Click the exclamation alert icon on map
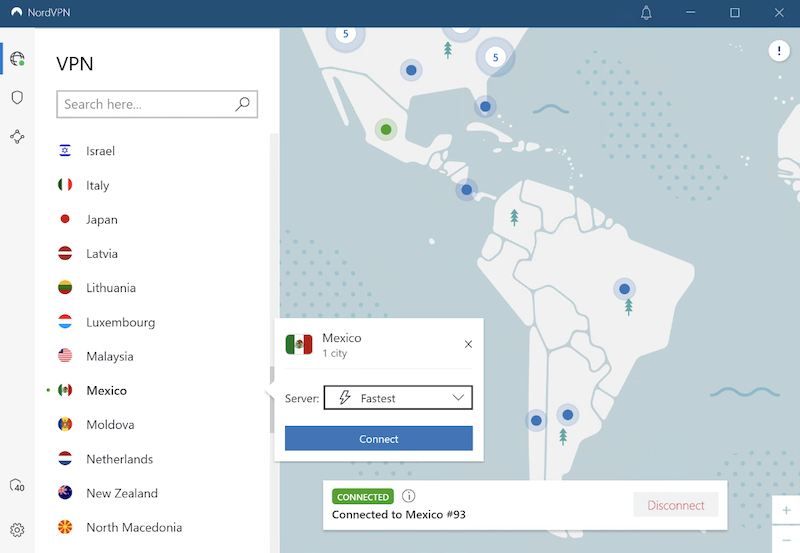800x553 pixels. (779, 51)
